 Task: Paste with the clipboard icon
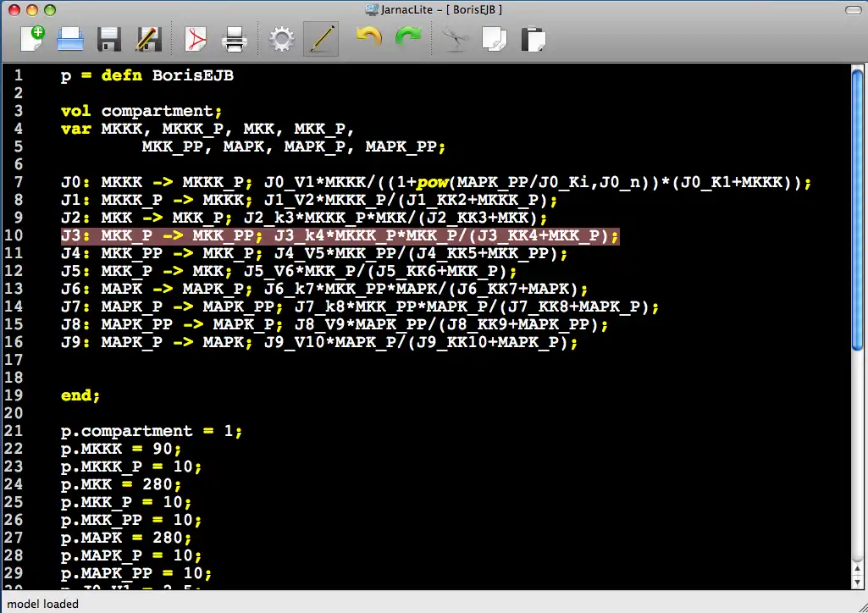(x=534, y=40)
